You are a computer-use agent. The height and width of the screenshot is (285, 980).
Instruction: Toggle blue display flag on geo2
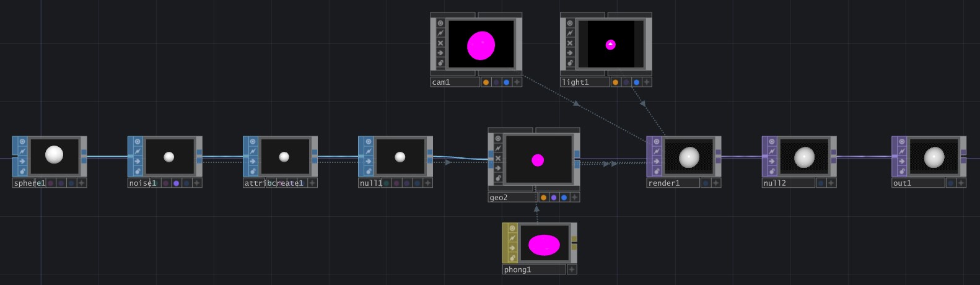[x=564, y=198]
